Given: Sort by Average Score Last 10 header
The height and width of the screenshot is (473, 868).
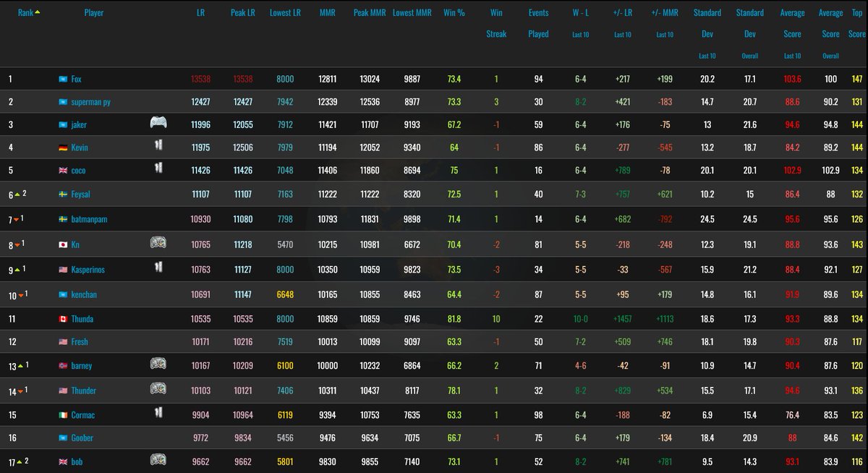Looking at the screenshot, I should click(x=792, y=34).
